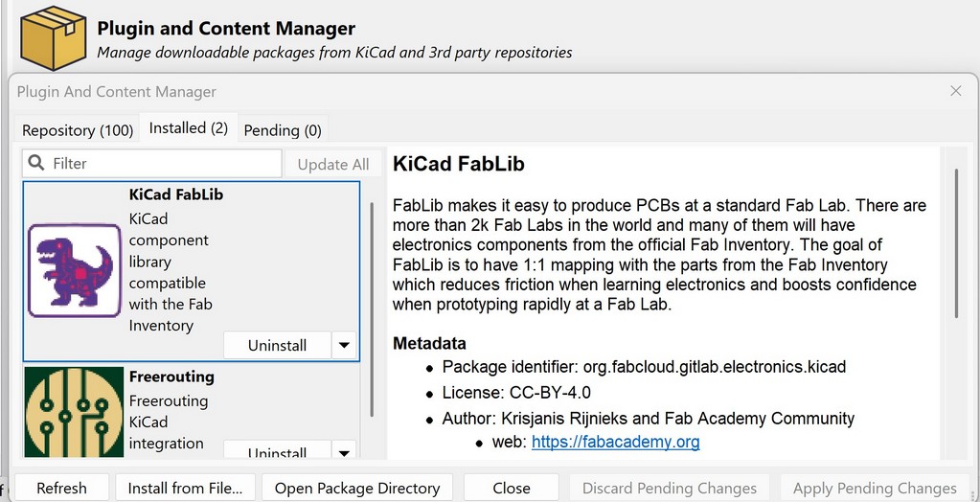This screenshot has width=980, height=502.
Task: Click Open Package Directory button
Action: click(x=357, y=488)
